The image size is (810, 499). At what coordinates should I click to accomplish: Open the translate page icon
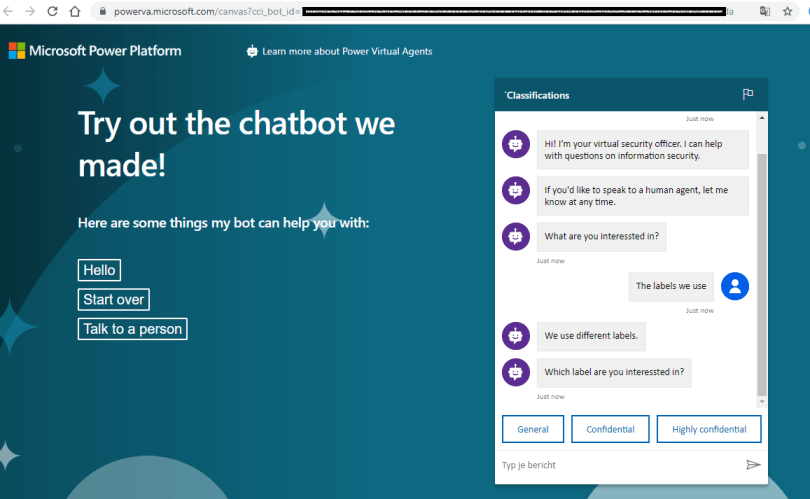tap(765, 12)
